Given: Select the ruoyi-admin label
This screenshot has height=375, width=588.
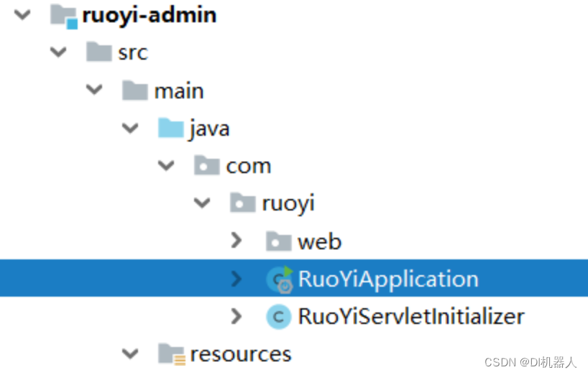Looking at the screenshot, I should click(x=150, y=16).
